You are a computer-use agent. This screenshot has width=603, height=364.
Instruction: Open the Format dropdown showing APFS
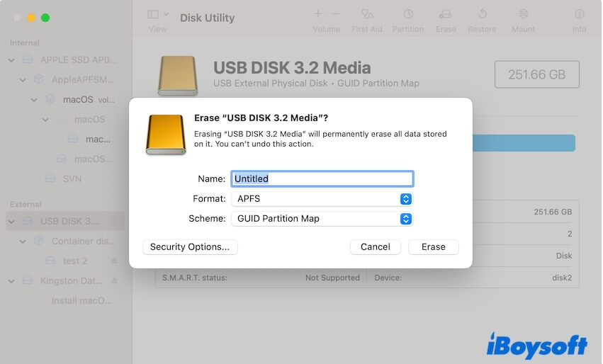(322, 199)
